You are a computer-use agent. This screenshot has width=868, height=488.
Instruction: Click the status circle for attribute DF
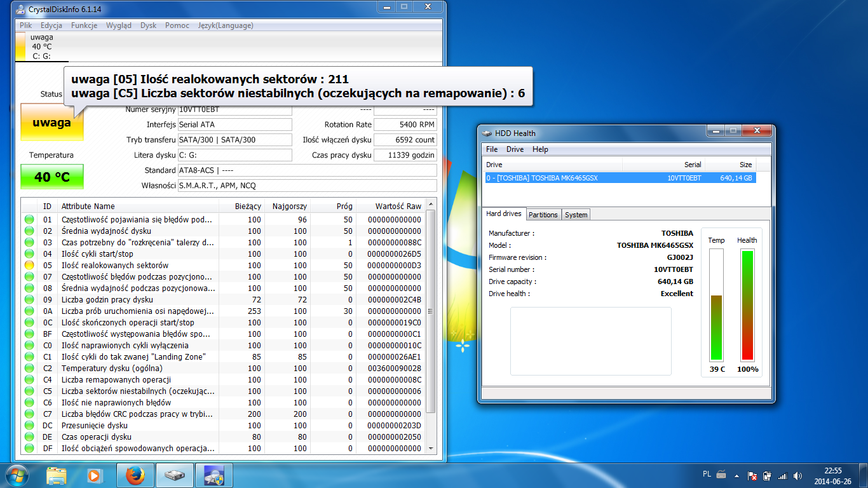pyautogui.click(x=29, y=448)
